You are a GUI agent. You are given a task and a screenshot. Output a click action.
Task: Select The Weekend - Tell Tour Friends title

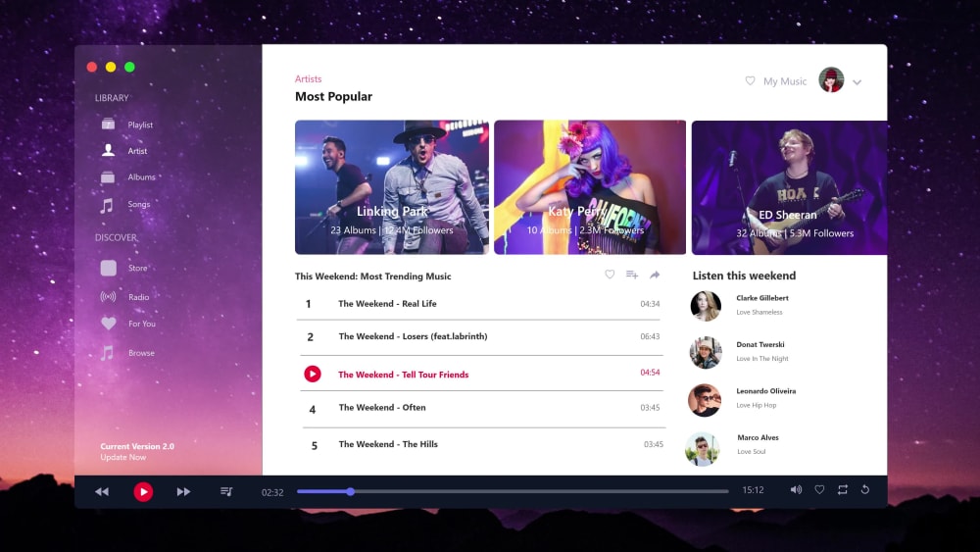coord(403,375)
